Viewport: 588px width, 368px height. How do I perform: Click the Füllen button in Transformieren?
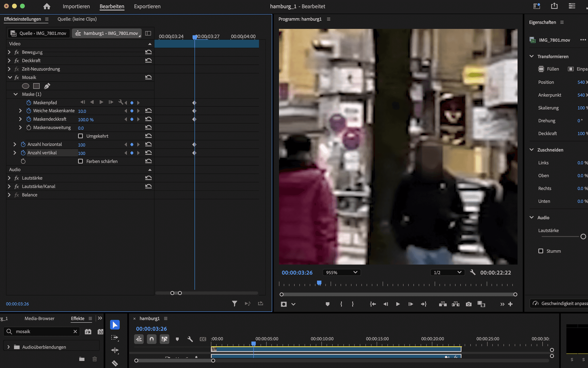coord(548,69)
